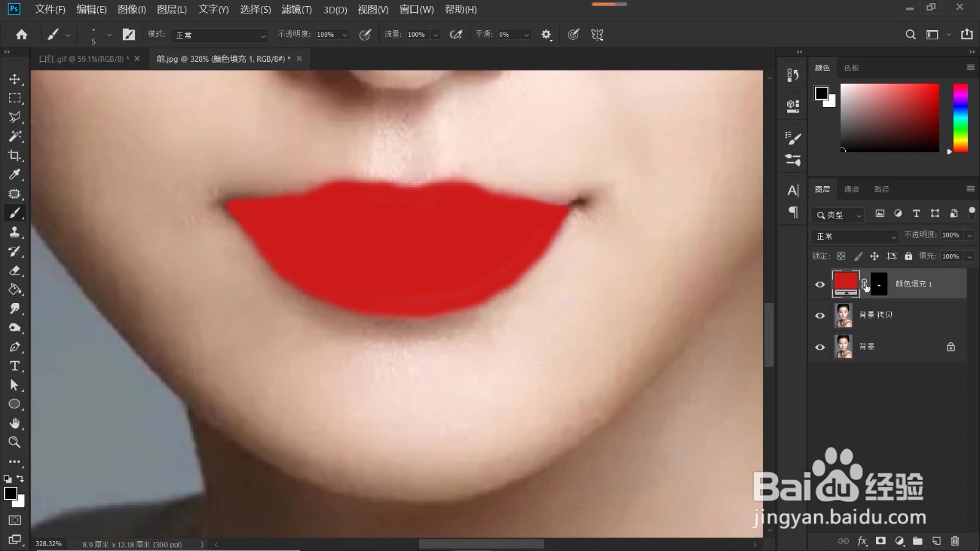
Task: Select the Horizontal Type tool
Action: tap(15, 366)
